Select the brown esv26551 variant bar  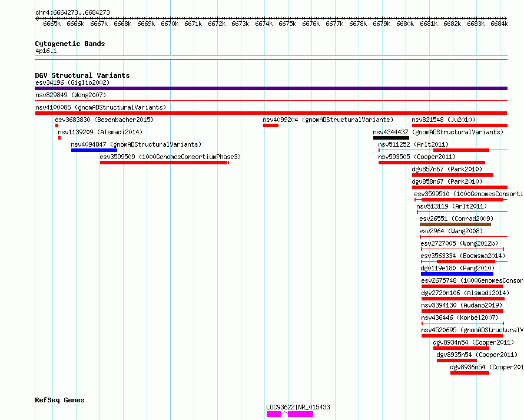(x=455, y=224)
